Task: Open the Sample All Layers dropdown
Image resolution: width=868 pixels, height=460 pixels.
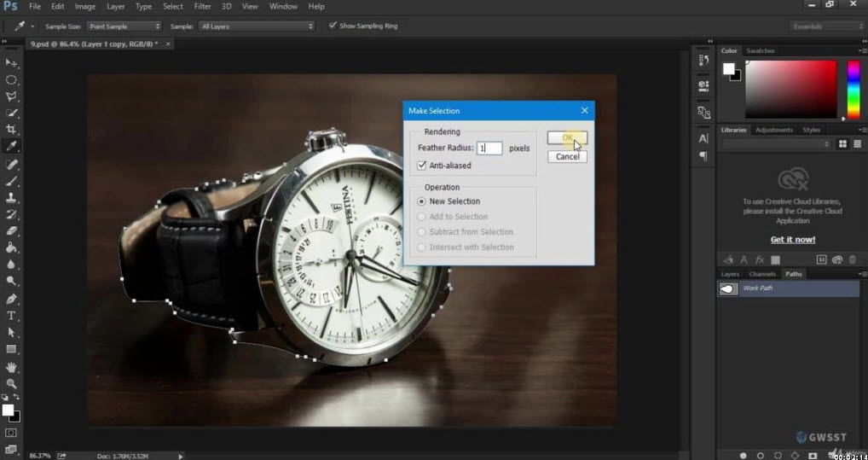Action: (x=257, y=26)
